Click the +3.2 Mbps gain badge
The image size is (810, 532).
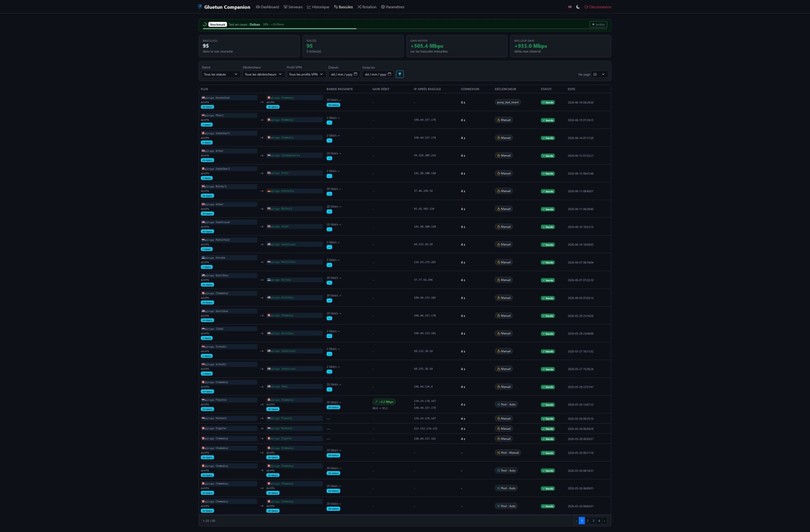pyautogui.click(x=384, y=402)
